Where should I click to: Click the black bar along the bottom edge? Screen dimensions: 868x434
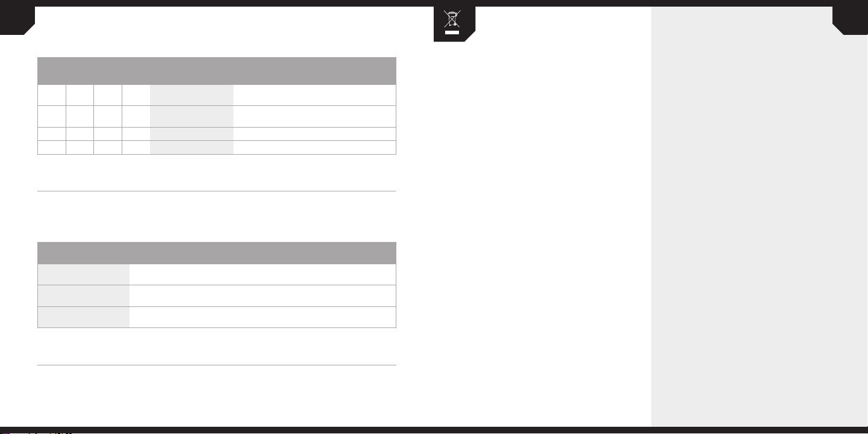434,430
